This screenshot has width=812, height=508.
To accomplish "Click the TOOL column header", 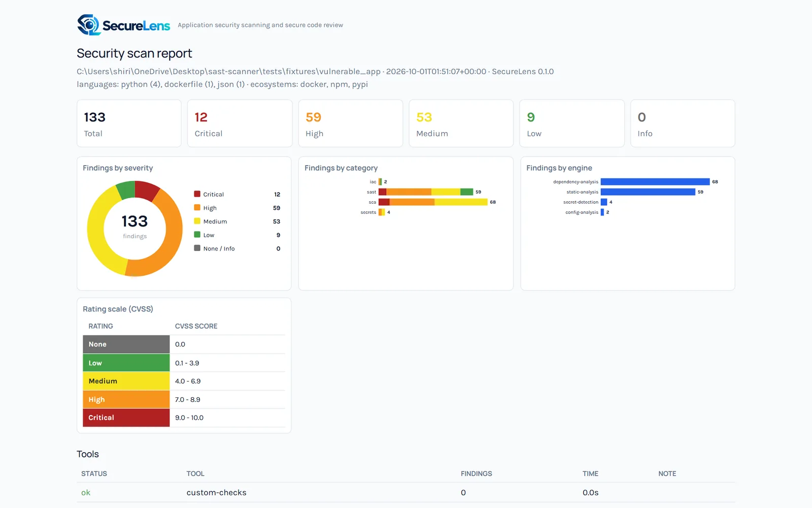I will coord(195,473).
